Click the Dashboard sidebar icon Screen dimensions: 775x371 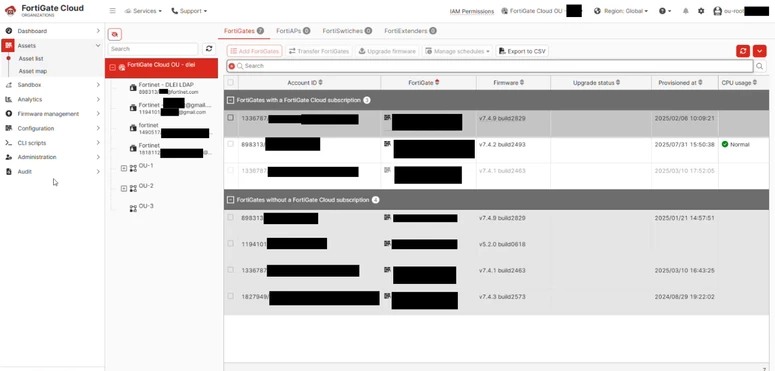pos(8,31)
